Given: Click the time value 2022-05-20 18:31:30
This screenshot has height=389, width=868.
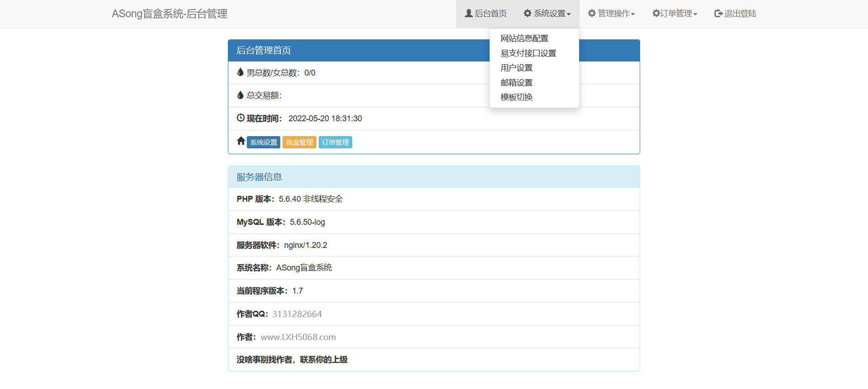Looking at the screenshot, I should click(x=325, y=119).
